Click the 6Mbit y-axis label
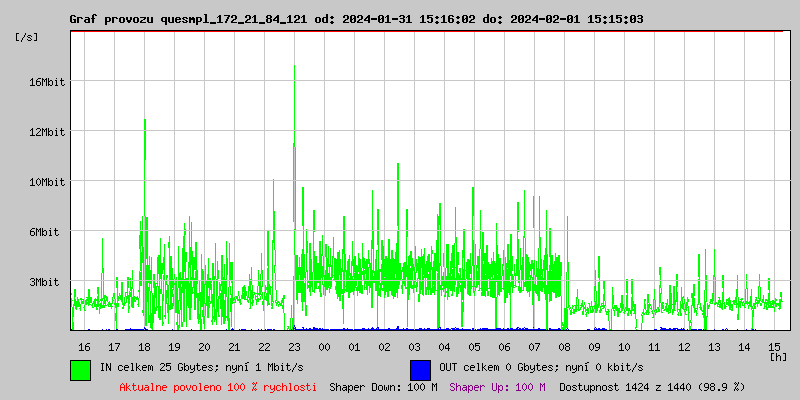The width and height of the screenshot is (800, 400). 46,232
